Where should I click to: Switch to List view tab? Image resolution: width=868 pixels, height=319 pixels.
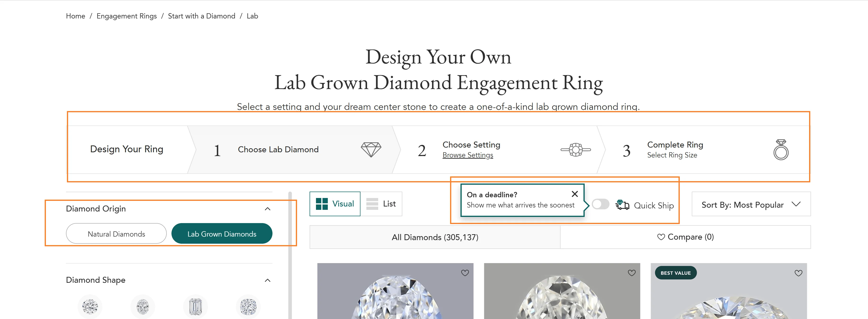[381, 204]
